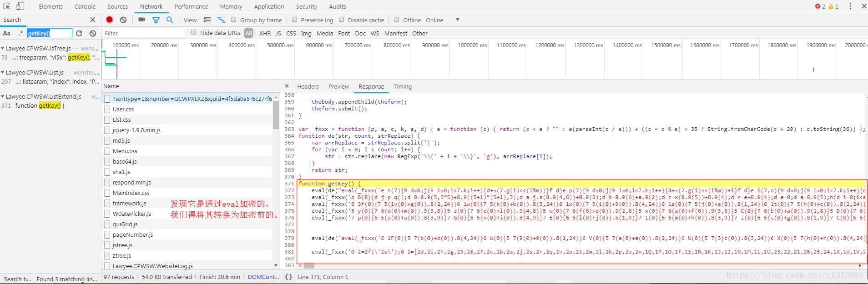Image resolution: width=868 pixels, height=284 pixels.
Task: Click the response horizontal scrollbar thumb
Action: pos(309,266)
